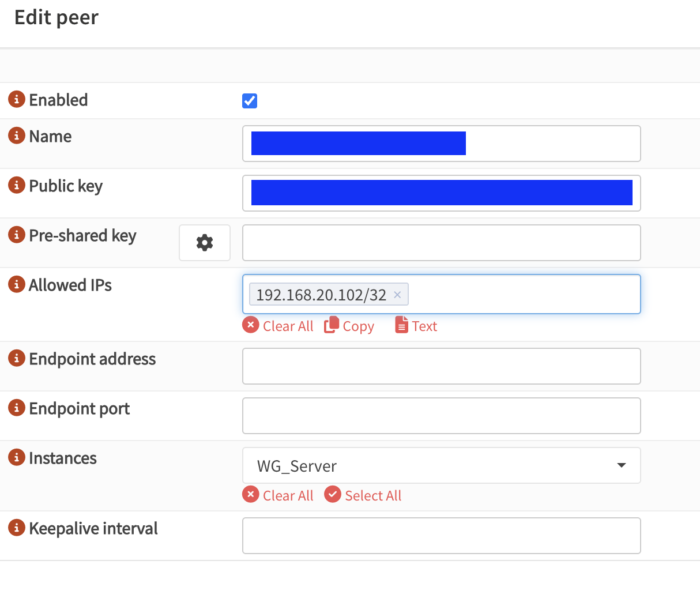Clear All under Instances
The image size is (700, 602).
(x=278, y=495)
